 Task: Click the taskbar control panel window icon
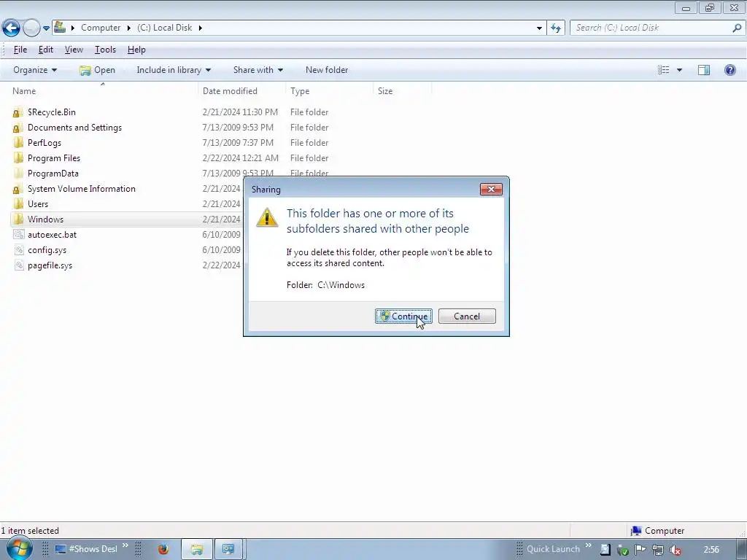coord(228,550)
